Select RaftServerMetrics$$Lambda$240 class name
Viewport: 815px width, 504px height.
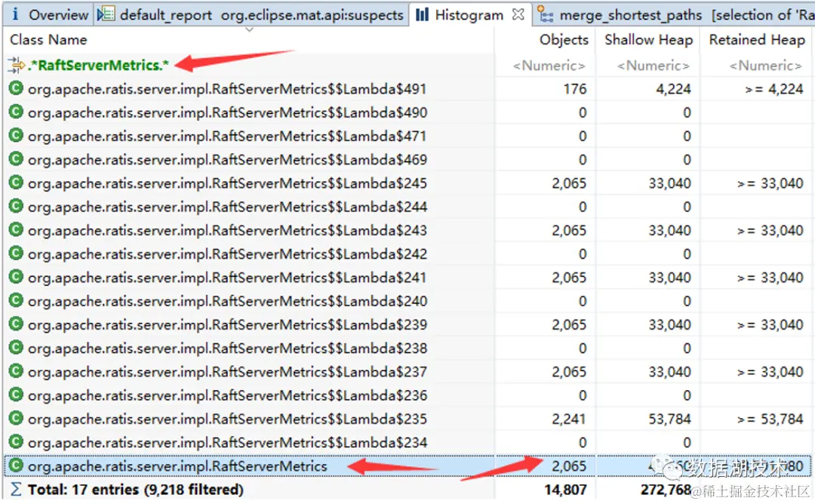227,301
